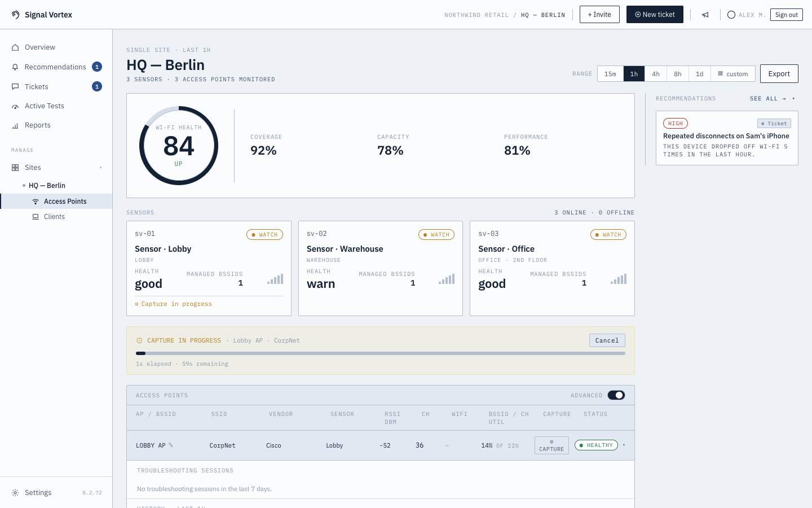Image resolution: width=812 pixels, height=508 pixels.
Task: Edit Lobby AP name via pencil icon
Action: (x=171, y=445)
